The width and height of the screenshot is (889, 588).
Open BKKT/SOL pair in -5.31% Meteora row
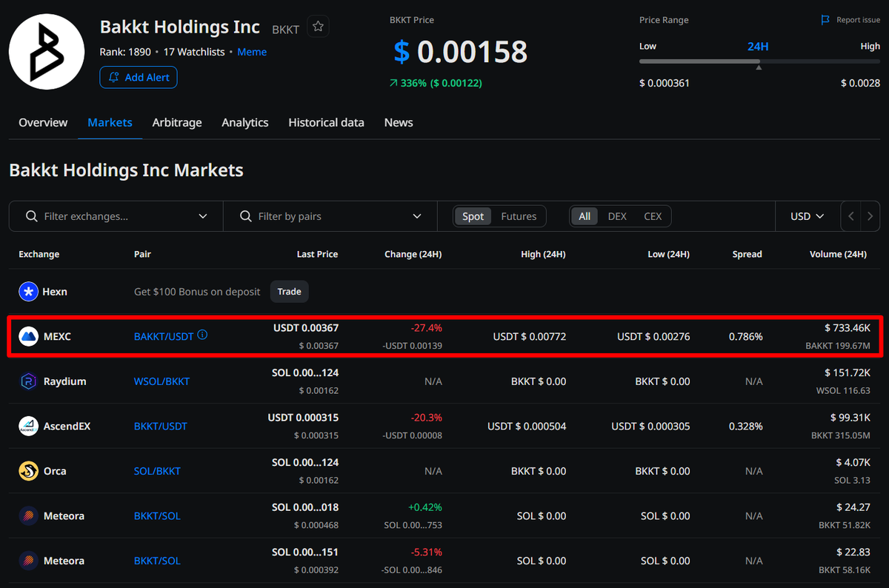tap(157, 561)
